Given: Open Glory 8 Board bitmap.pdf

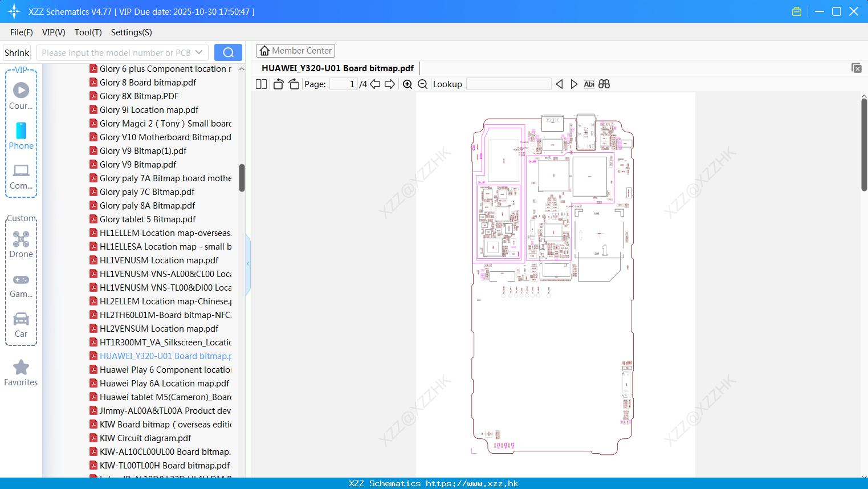Looking at the screenshot, I should pyautogui.click(x=148, y=83).
